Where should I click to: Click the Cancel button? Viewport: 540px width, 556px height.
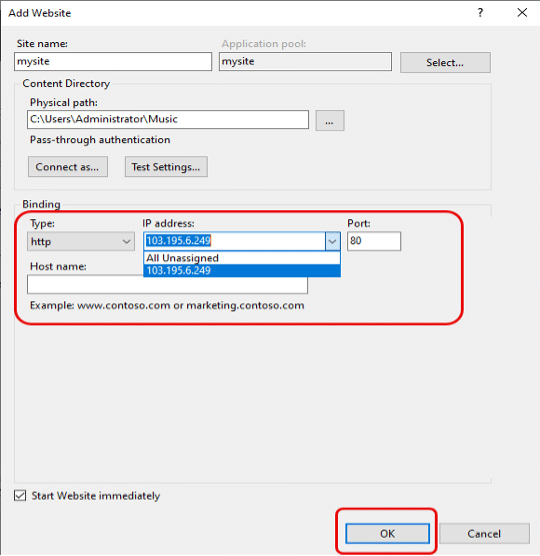point(484,533)
